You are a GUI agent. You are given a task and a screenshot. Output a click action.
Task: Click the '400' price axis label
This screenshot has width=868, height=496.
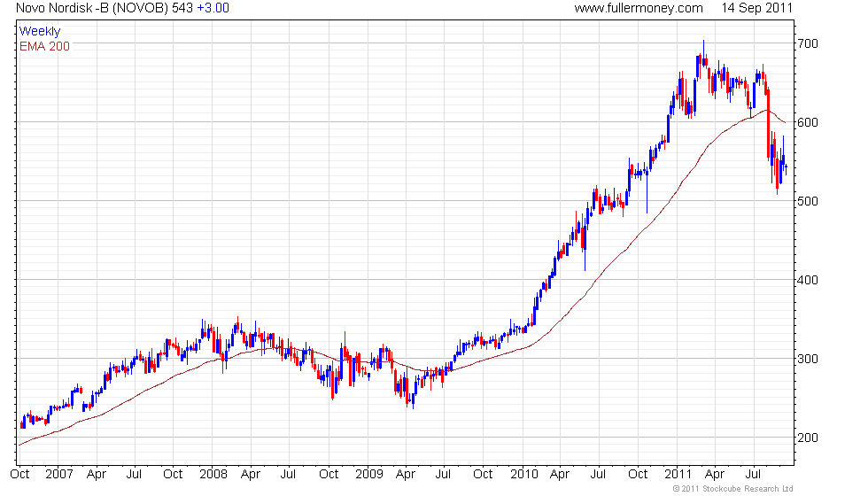808,280
